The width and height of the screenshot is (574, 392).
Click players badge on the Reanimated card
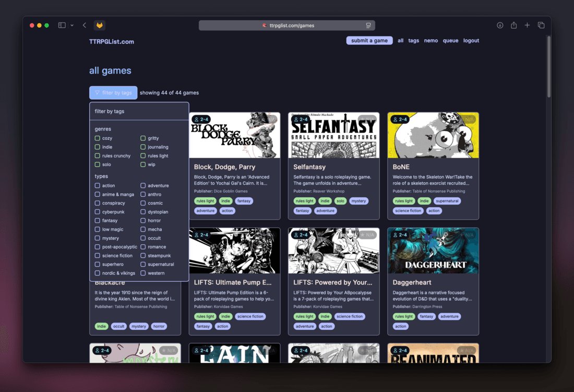400,351
